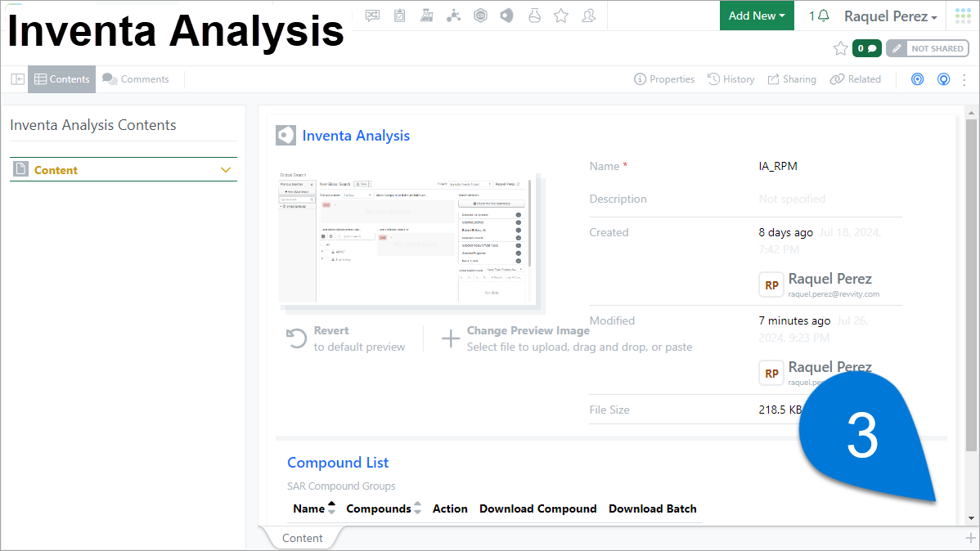Open the single flask icon in top toolbar
The width and height of the screenshot is (980, 551).
point(534,16)
